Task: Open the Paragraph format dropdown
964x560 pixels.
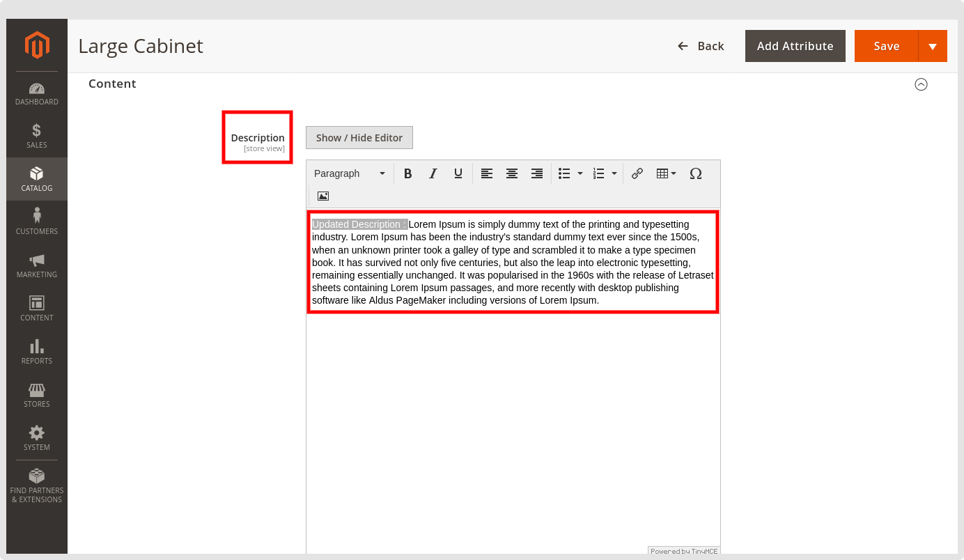Action: coord(350,173)
